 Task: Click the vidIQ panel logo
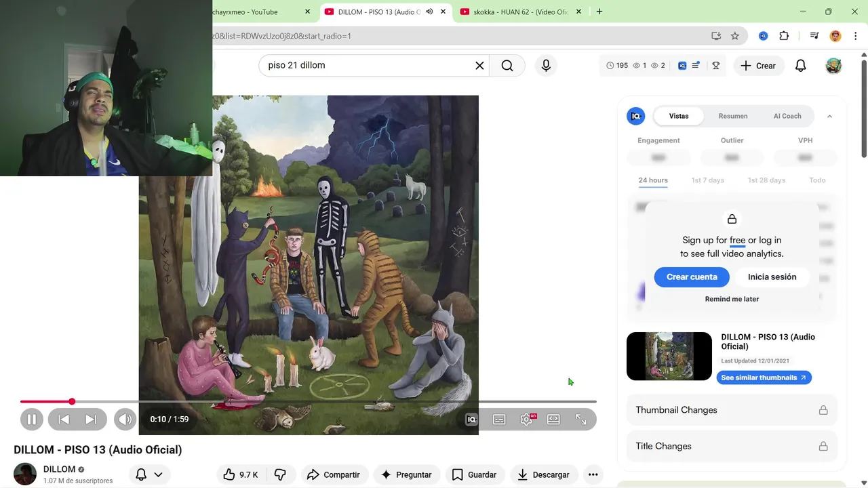pos(636,116)
